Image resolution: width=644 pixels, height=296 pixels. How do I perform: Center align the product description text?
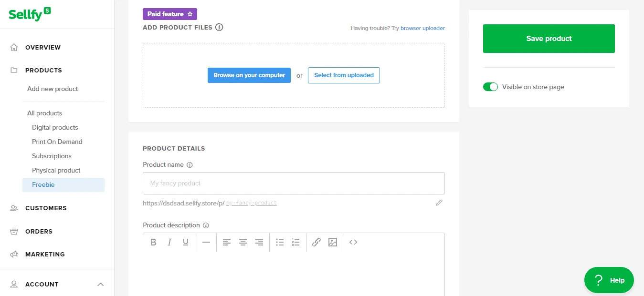click(243, 242)
